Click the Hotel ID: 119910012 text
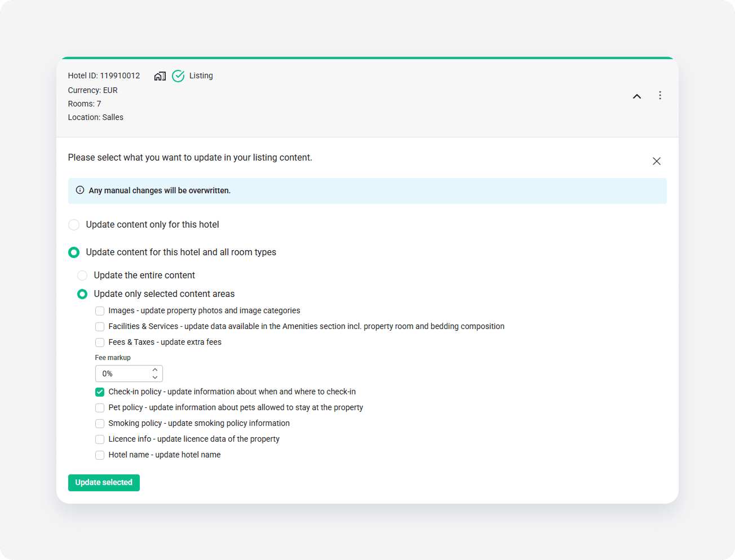This screenshot has width=735, height=560. tap(104, 75)
